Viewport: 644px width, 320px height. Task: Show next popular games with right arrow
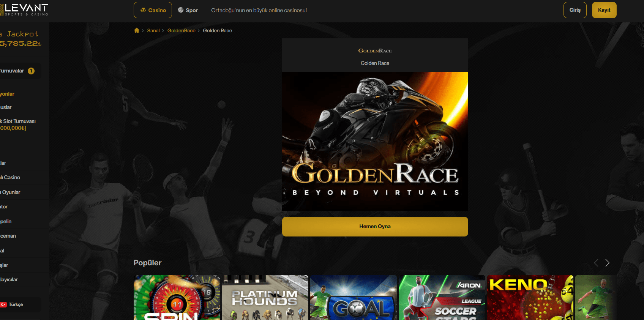608,263
